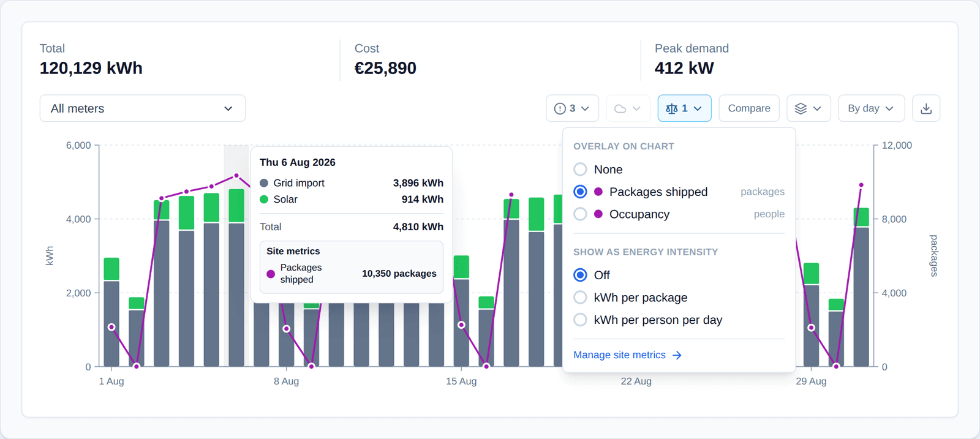Viewport: 980px width, 439px height.
Task: Click the people unit label beside Occupancy
Action: coord(769,214)
